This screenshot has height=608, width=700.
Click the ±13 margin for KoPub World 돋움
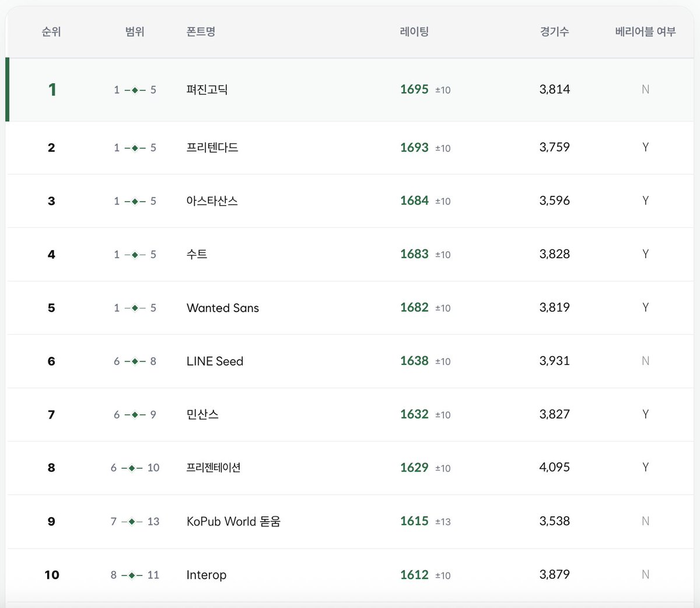(x=443, y=522)
